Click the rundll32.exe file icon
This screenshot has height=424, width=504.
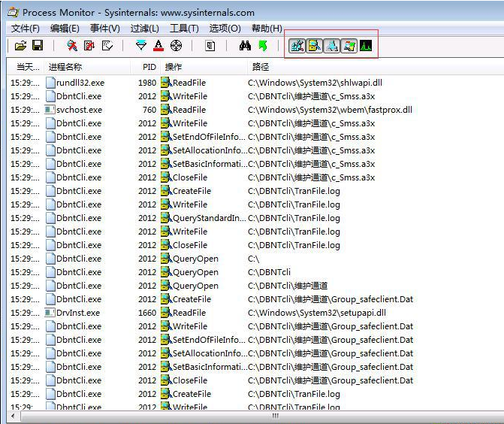point(50,83)
